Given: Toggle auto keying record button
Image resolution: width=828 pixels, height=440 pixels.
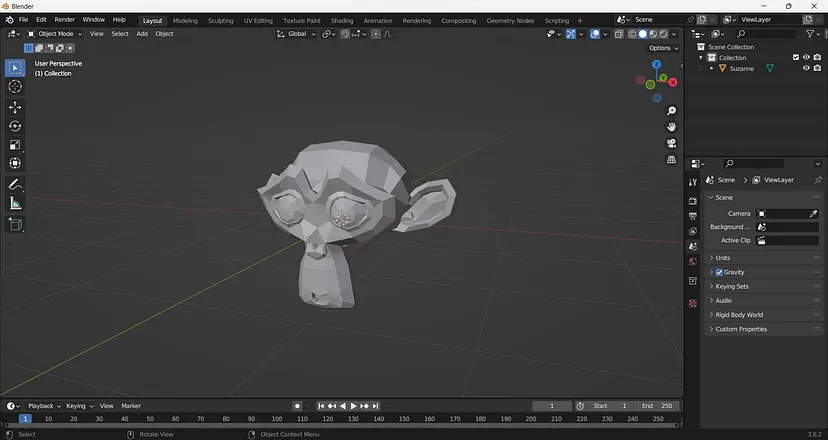Looking at the screenshot, I should [297, 406].
